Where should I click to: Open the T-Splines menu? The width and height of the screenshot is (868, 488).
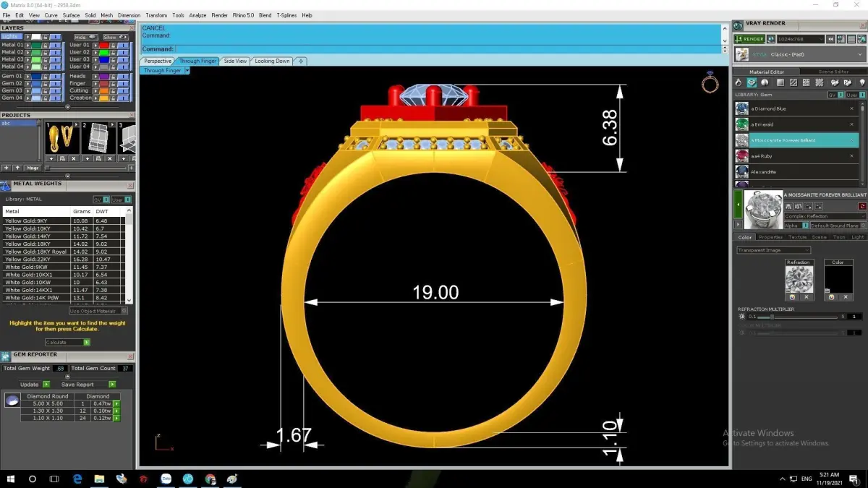point(287,15)
